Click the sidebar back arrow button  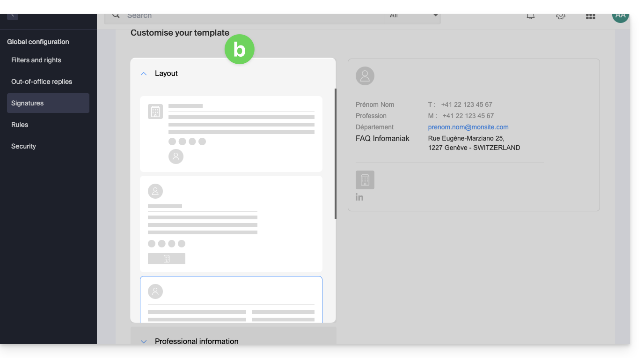tap(13, 16)
